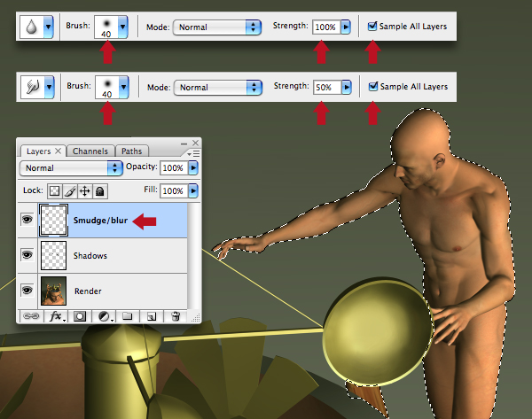Open Mode dropdown in Blur options bar
Screen dimensions: 532x419
[x=217, y=27]
